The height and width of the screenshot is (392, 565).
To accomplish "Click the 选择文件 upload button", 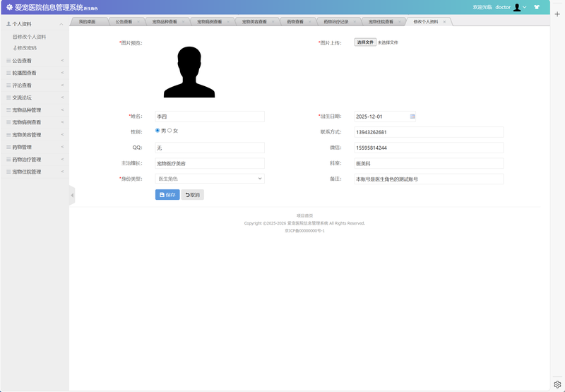I will [365, 42].
